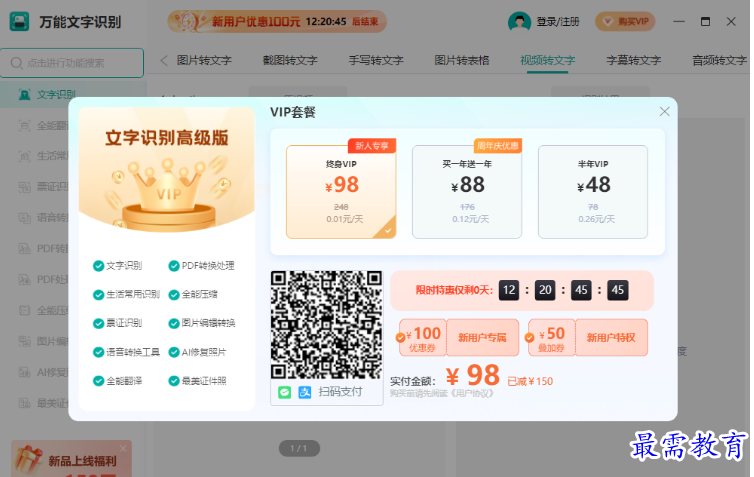Viewport: 754px width, 477px height.
Task: Select the 终身VIP ¥98 plan card
Action: coord(341,192)
